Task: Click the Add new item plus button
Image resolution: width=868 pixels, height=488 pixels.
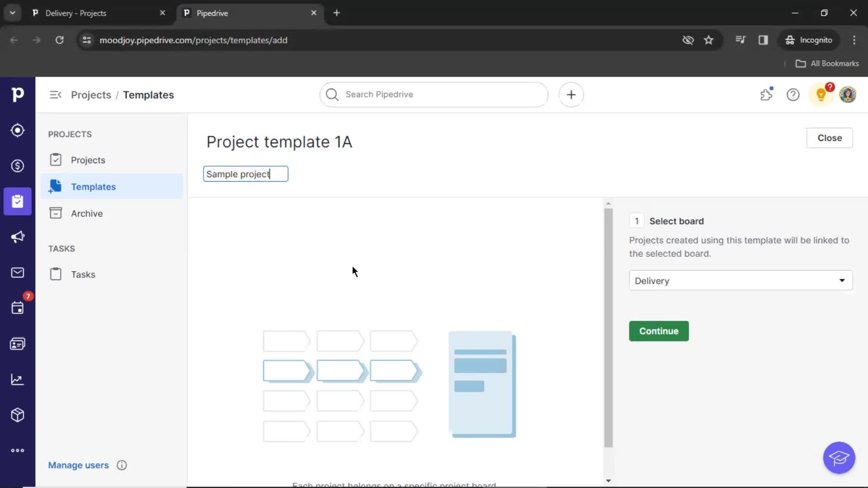Action: point(571,95)
